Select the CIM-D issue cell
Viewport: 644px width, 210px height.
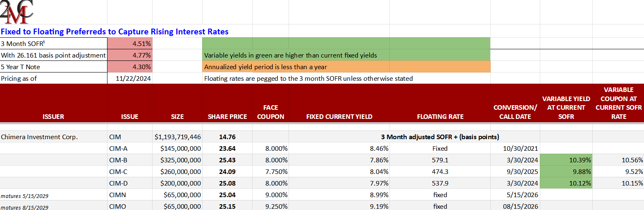pyautogui.click(x=130, y=183)
